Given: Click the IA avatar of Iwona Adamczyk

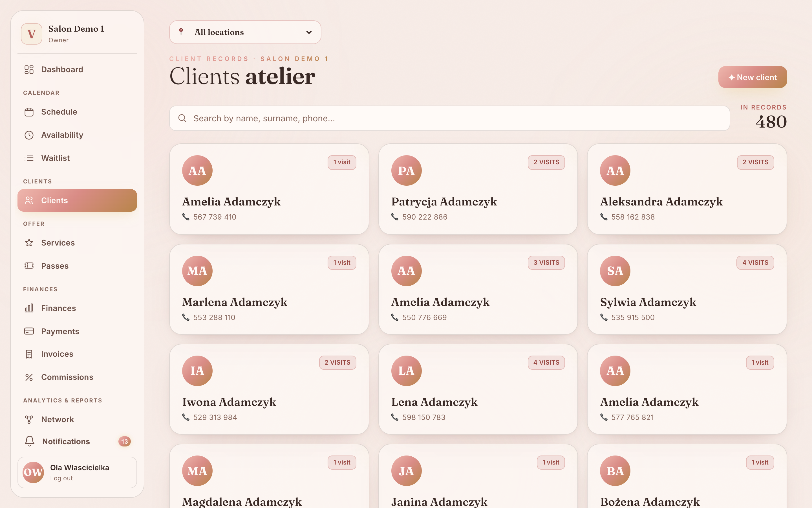Looking at the screenshot, I should (197, 371).
